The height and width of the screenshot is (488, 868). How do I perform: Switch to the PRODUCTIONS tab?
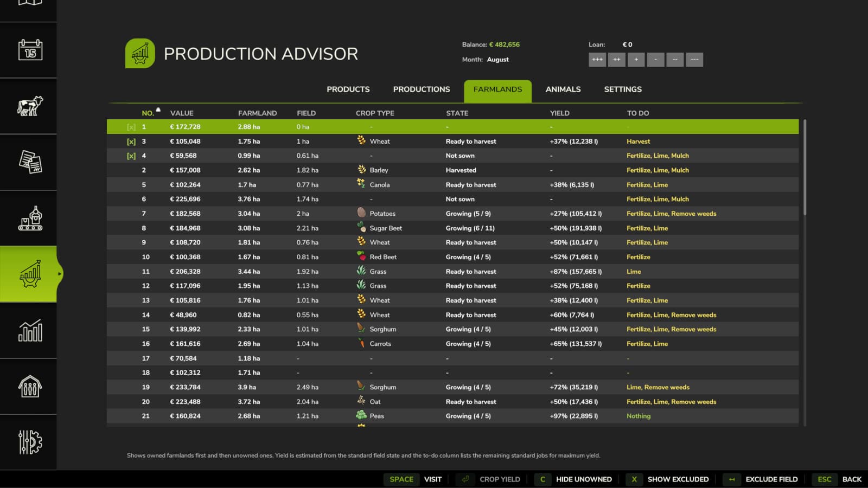point(422,89)
